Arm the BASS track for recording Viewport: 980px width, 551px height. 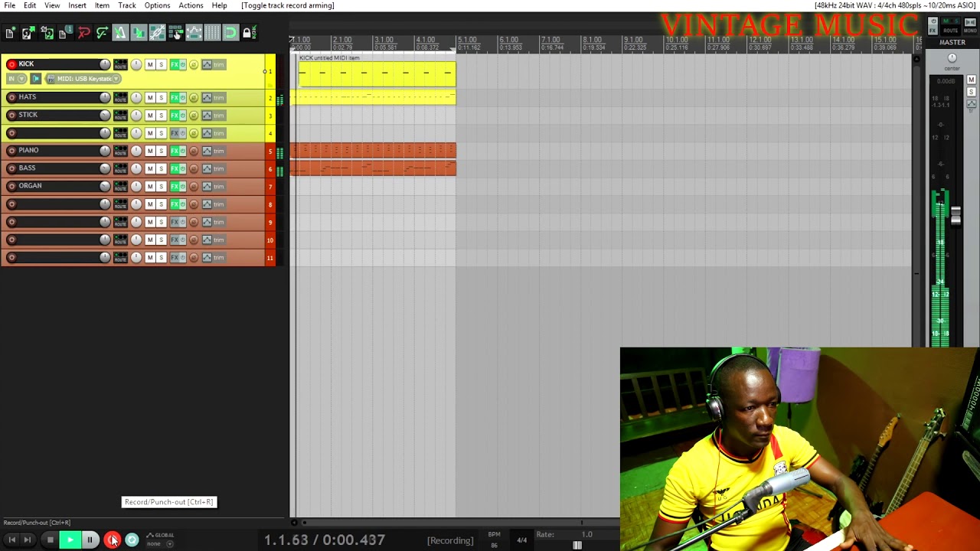point(11,168)
